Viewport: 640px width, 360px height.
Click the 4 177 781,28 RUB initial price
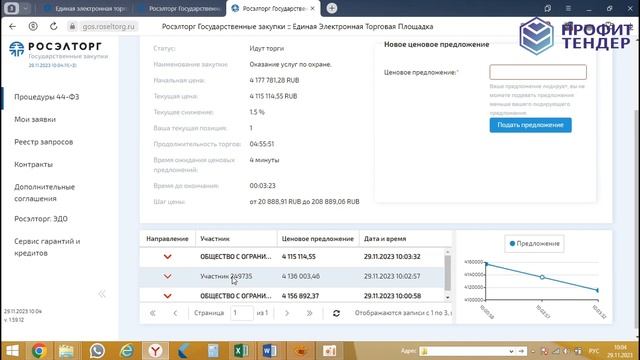click(274, 80)
